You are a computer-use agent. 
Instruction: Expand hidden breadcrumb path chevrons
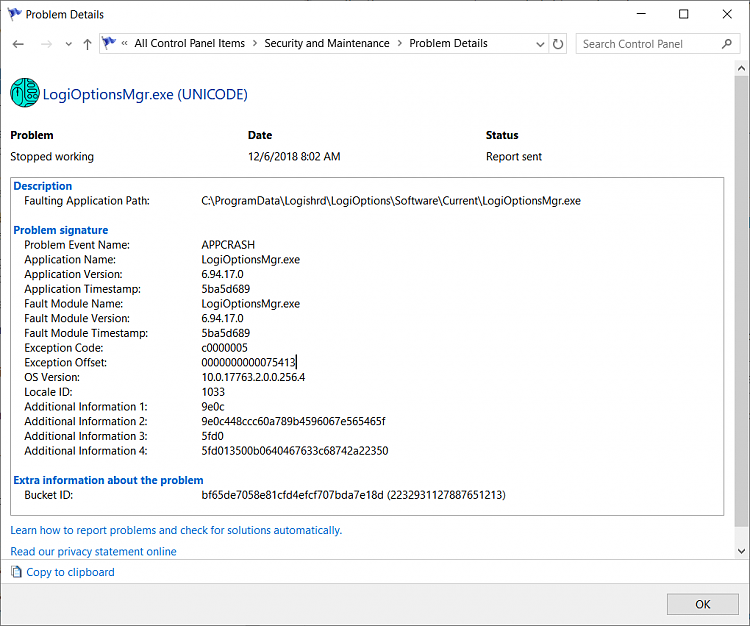coord(124,44)
